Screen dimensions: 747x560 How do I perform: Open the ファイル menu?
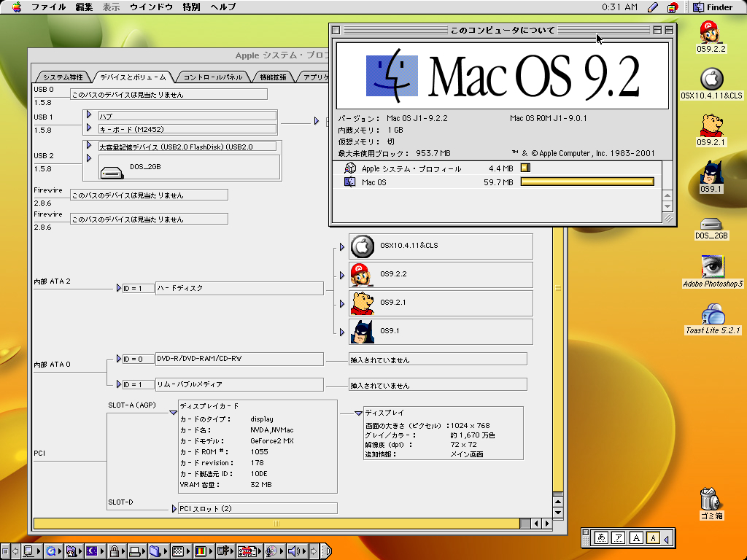tap(49, 7)
